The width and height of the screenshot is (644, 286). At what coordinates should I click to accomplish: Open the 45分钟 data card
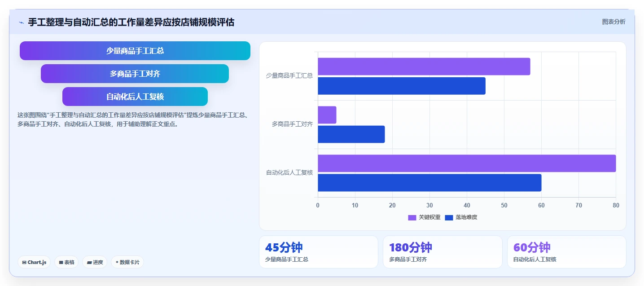point(319,252)
